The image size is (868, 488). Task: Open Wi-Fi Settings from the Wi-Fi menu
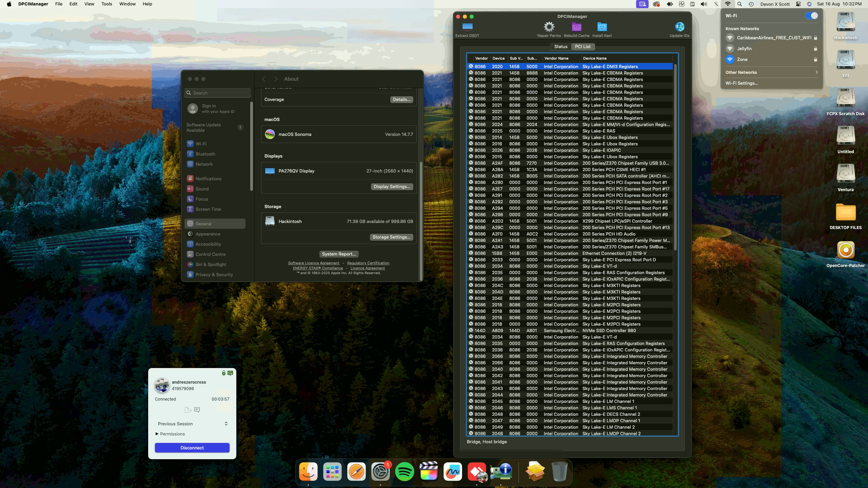[x=742, y=83]
